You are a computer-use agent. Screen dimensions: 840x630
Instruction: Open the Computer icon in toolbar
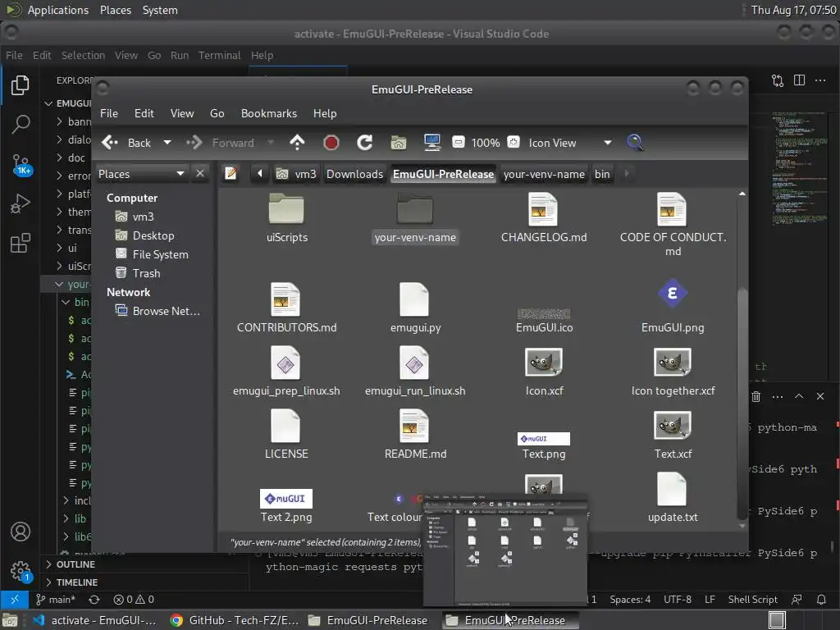[x=431, y=143]
